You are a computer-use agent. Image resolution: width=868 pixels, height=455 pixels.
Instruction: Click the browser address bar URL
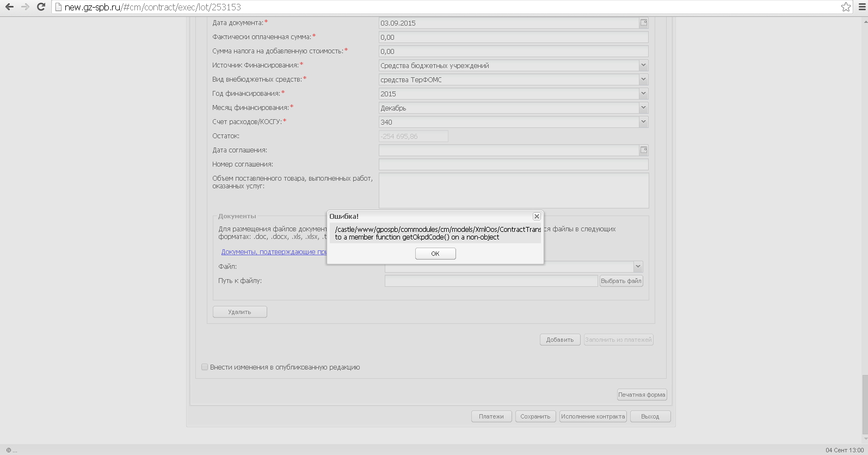(153, 7)
